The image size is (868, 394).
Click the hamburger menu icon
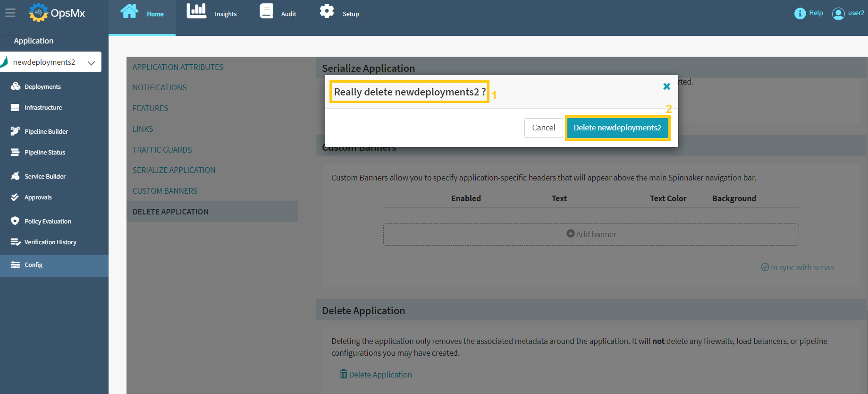pyautogui.click(x=10, y=13)
